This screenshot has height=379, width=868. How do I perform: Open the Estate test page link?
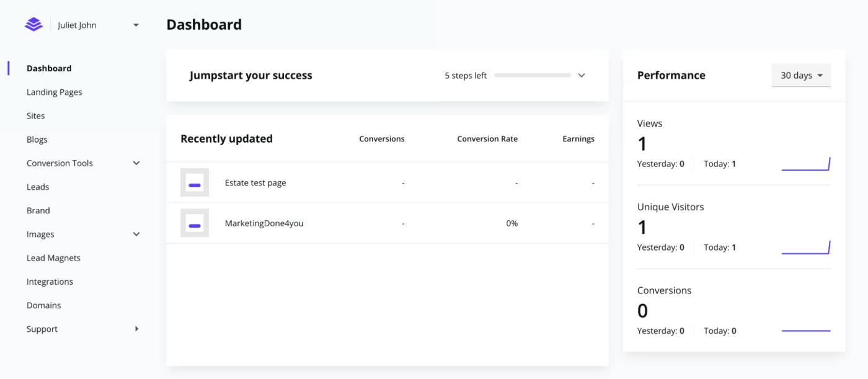click(255, 183)
